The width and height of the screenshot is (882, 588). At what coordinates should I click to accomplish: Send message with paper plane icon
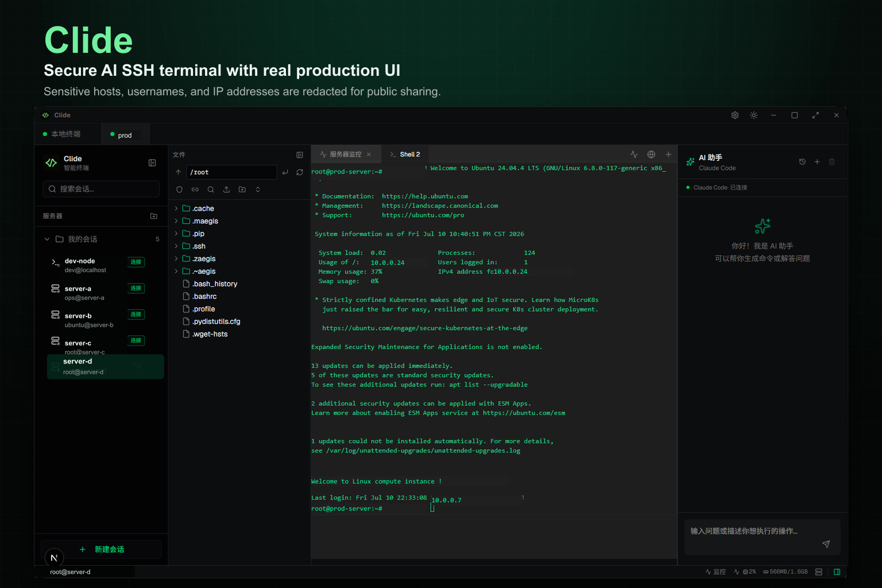coord(826,544)
